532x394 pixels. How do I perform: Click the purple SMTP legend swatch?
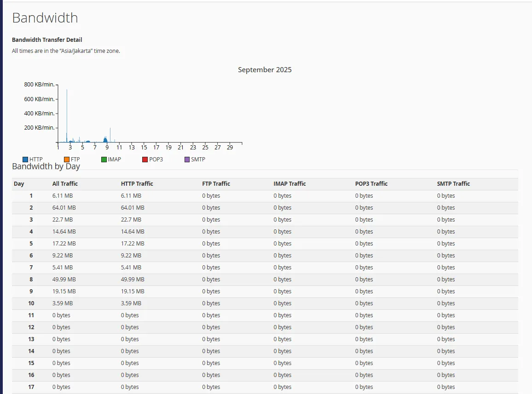[x=187, y=160]
